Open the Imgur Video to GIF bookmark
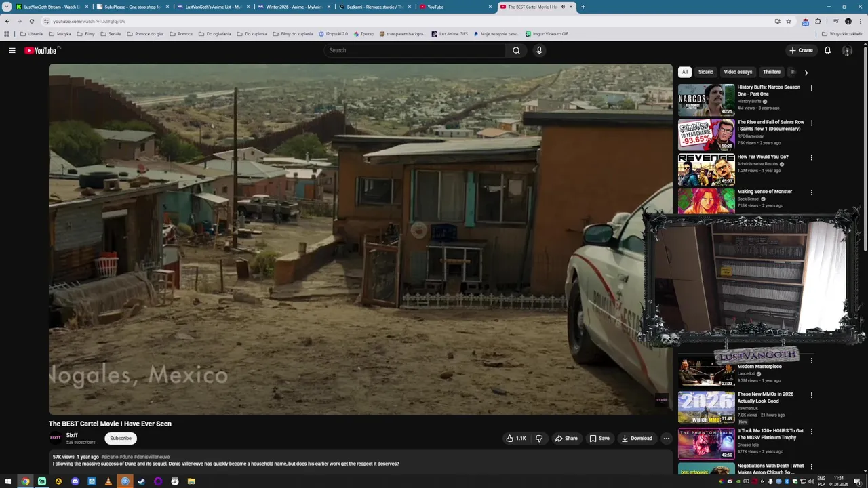Viewport: 868px width, 488px height. click(x=547, y=33)
